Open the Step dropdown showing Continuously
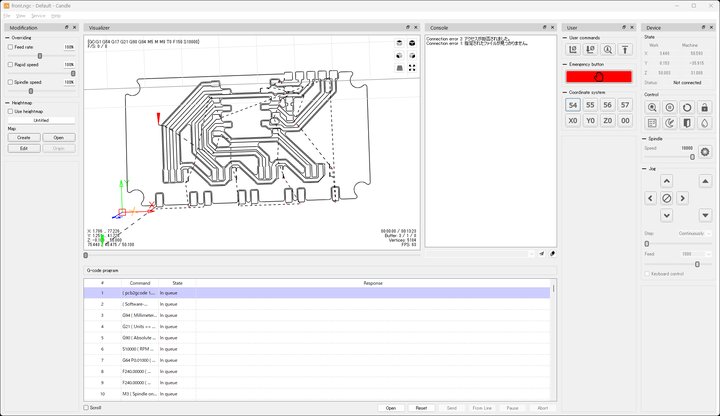The height and width of the screenshot is (416, 720). 693,234
